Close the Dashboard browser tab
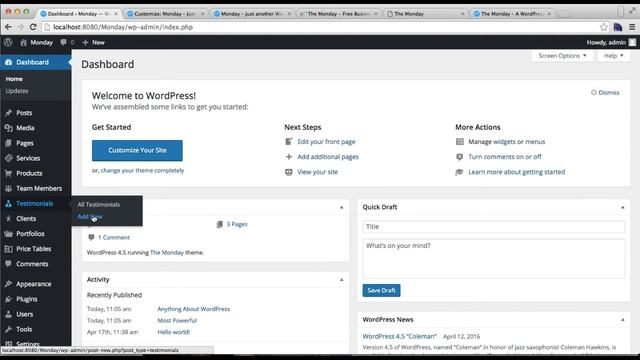Screen dimensions: 640x360 point(116,13)
